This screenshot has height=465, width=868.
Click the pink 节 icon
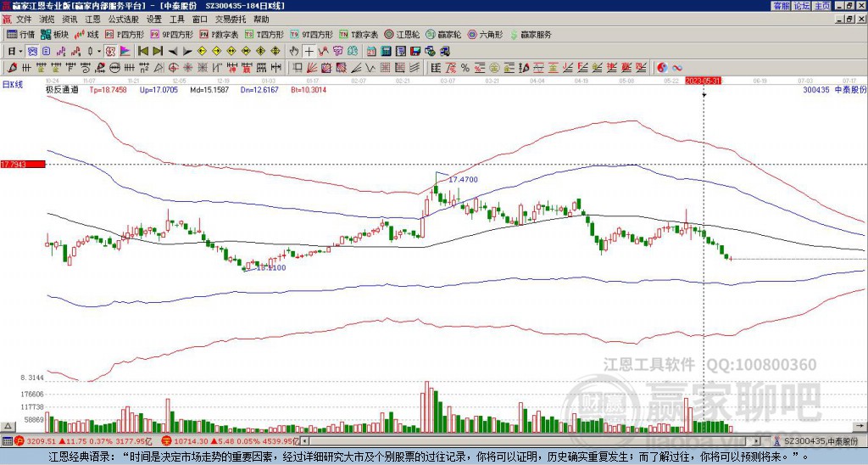pos(337,52)
